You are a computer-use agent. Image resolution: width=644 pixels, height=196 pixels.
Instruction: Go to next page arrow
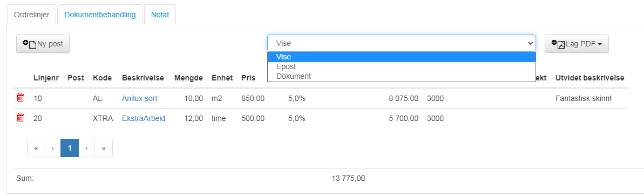(x=86, y=148)
